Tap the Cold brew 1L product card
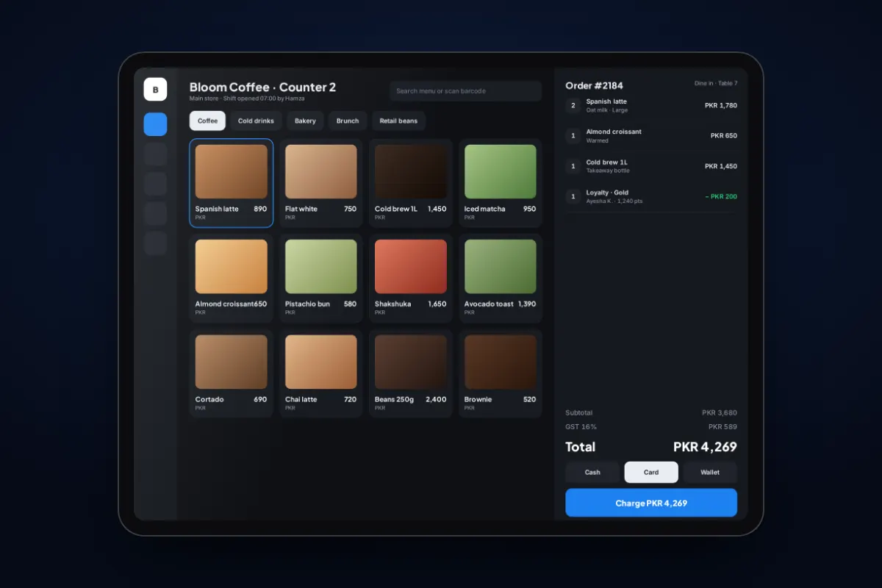Viewport: 882px width, 588px height. point(411,183)
